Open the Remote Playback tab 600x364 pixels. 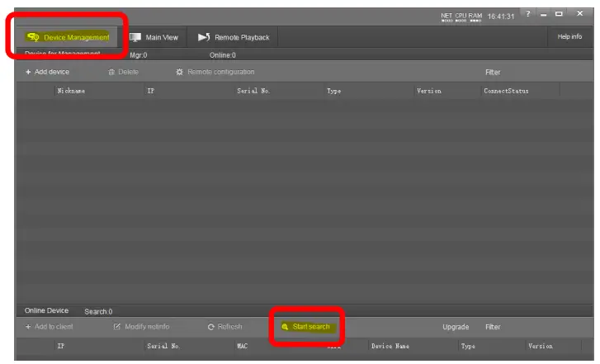tap(234, 37)
